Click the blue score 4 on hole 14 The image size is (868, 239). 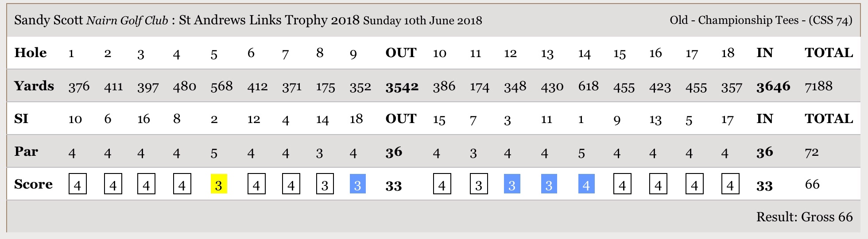pos(586,184)
